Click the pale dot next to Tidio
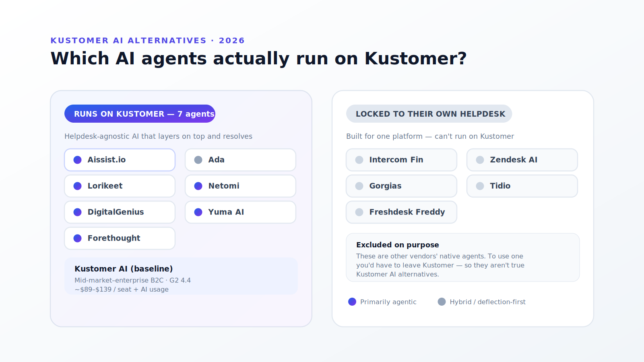The width and height of the screenshot is (644, 362). coord(480,186)
